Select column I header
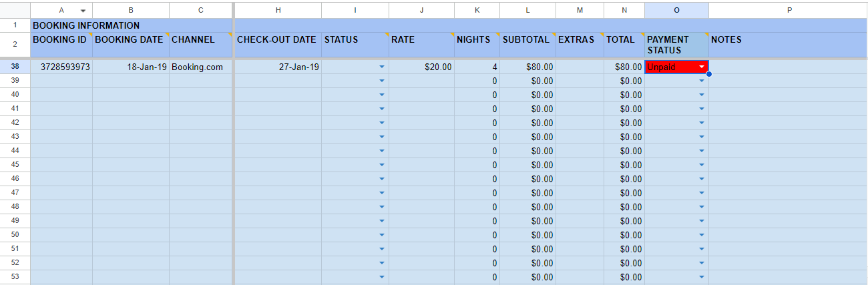 (x=355, y=10)
